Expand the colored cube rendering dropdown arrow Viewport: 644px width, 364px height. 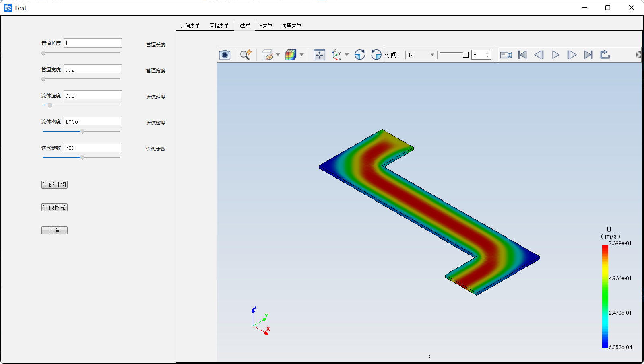coord(301,55)
